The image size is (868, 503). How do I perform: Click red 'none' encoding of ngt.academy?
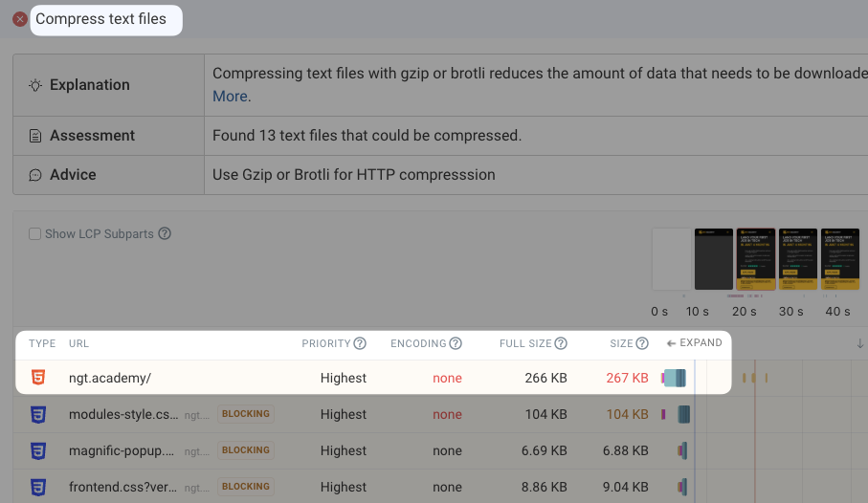[x=447, y=378]
